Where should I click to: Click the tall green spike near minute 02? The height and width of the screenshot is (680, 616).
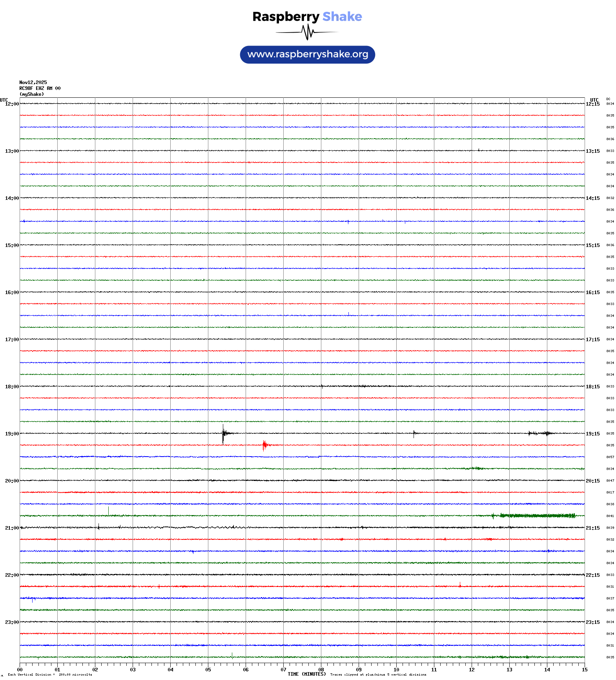point(108,511)
